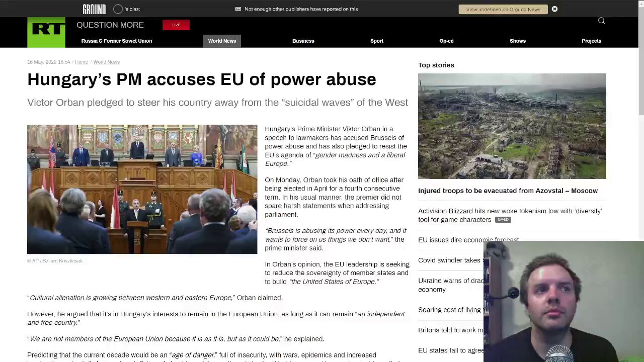Select the World News tab
The image size is (644, 362).
coord(222,41)
